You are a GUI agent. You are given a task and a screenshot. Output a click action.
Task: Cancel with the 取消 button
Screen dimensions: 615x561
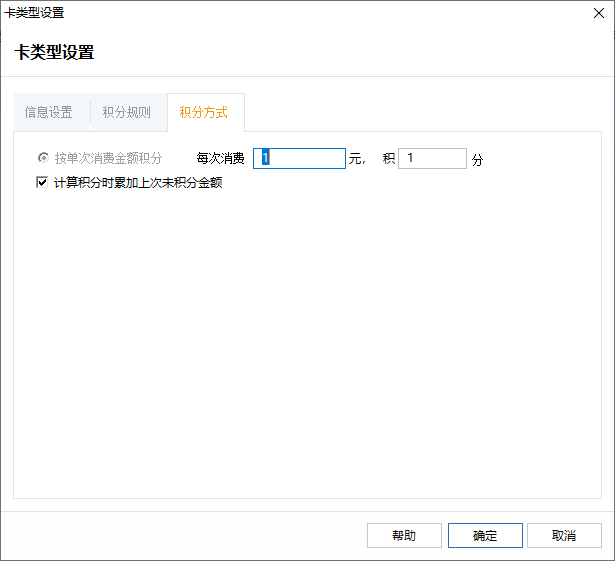(564, 536)
